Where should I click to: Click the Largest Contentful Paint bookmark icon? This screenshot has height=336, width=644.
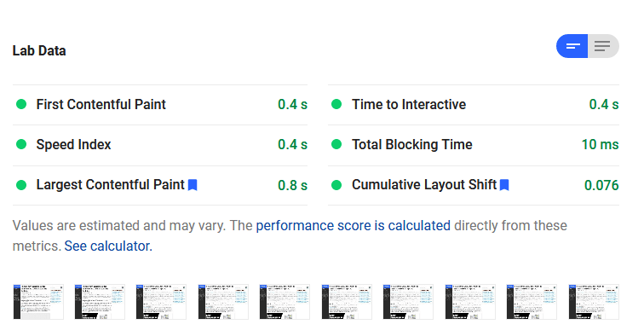(193, 185)
